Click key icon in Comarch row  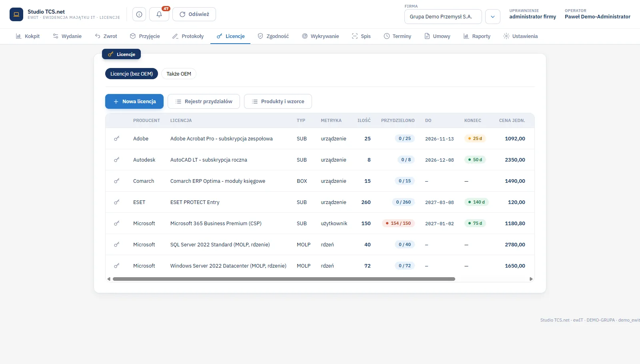117,181
